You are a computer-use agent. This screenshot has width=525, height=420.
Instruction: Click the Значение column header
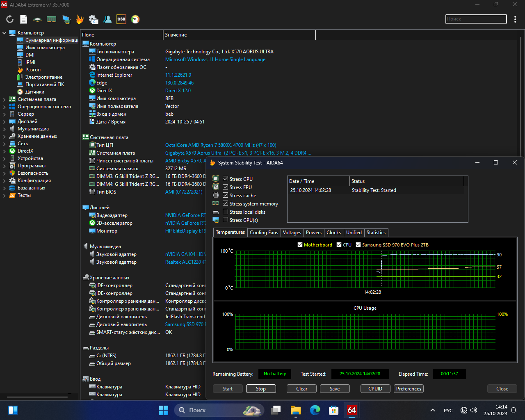point(239,35)
